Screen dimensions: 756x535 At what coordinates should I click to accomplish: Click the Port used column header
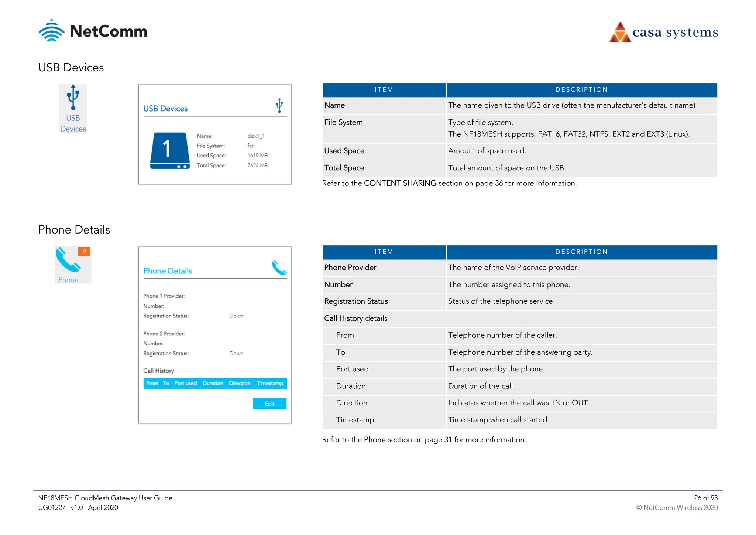click(x=185, y=384)
